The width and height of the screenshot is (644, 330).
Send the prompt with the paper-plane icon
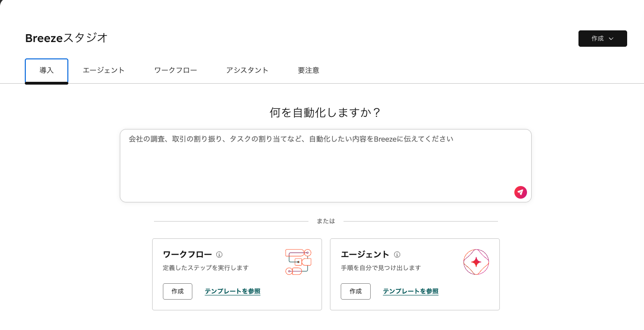(520, 192)
